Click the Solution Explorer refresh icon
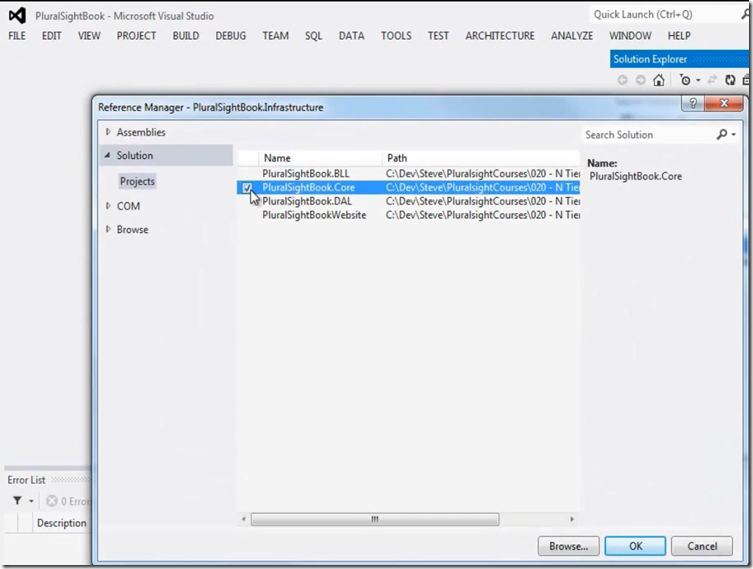 tap(730, 80)
